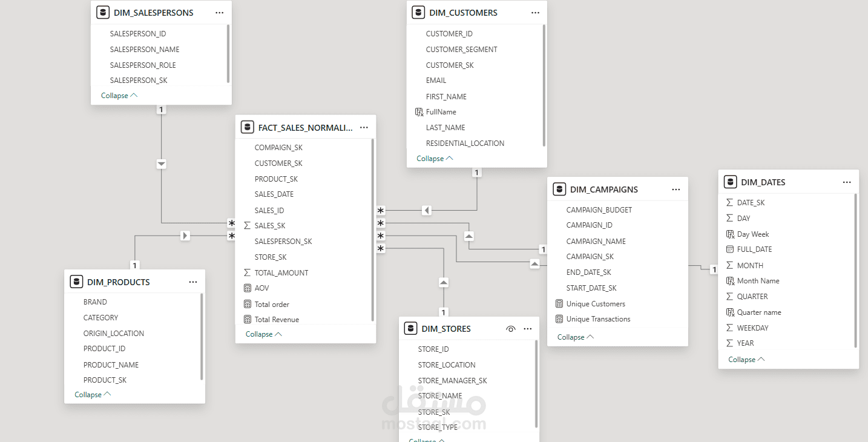Click the sigma icon next to TOTAL_AMOUNT
The width and height of the screenshot is (868, 442).
click(247, 273)
